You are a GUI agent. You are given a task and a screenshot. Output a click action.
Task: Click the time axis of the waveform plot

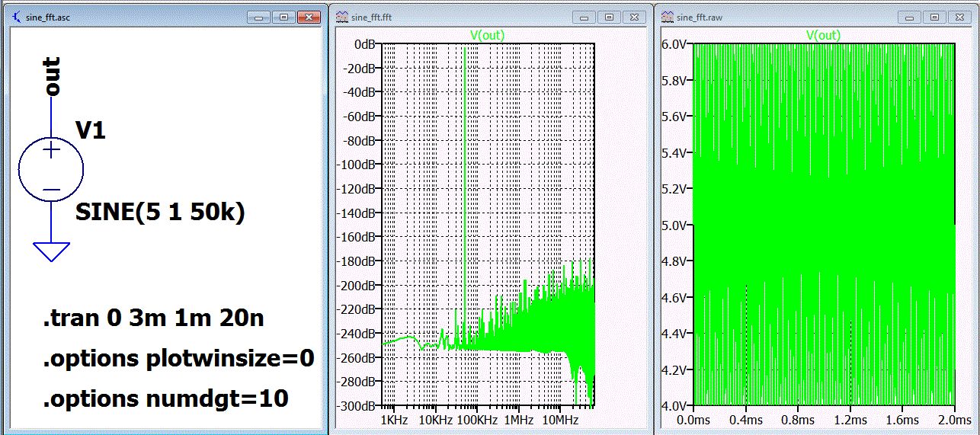[x=823, y=420]
